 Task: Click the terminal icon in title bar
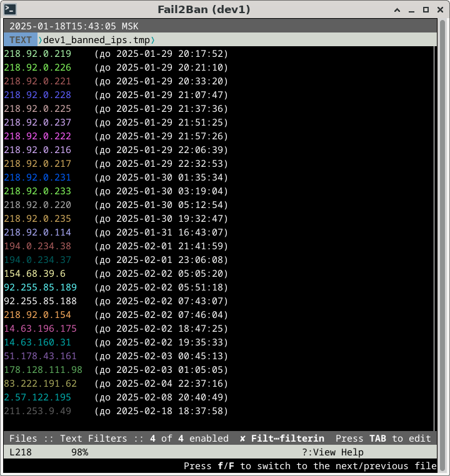click(x=10, y=9)
